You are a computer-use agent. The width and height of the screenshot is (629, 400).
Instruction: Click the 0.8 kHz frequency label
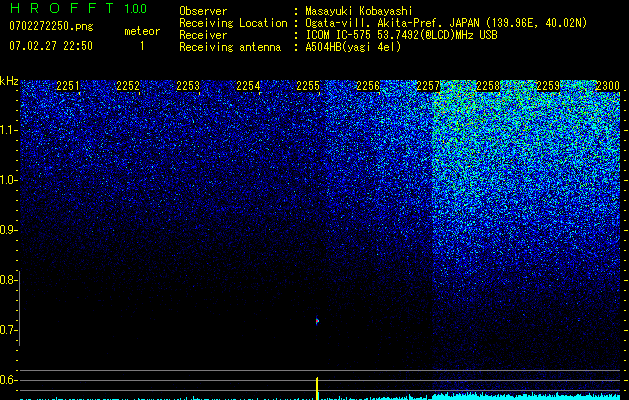[x=8, y=280]
